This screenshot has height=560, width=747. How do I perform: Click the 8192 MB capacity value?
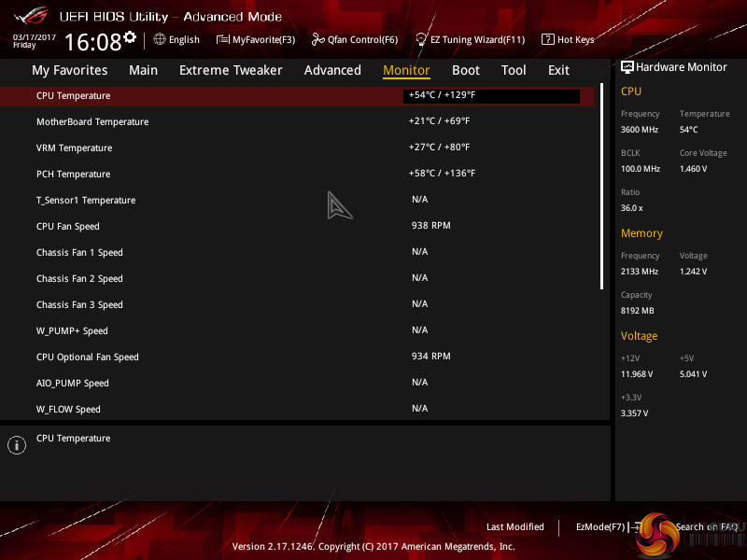point(638,311)
